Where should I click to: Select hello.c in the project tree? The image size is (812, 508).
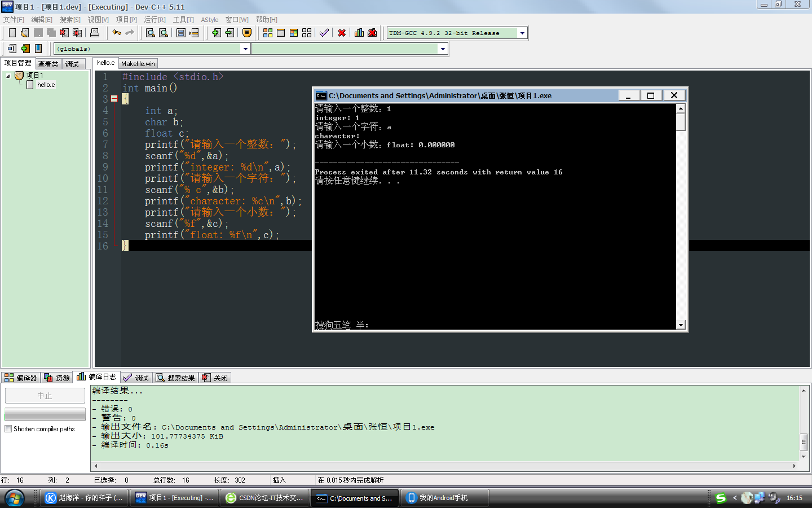click(46, 85)
